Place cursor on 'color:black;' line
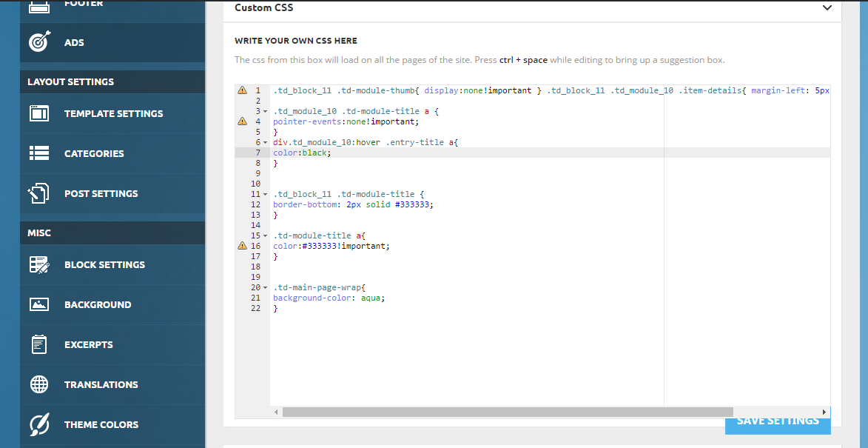 [x=302, y=153]
